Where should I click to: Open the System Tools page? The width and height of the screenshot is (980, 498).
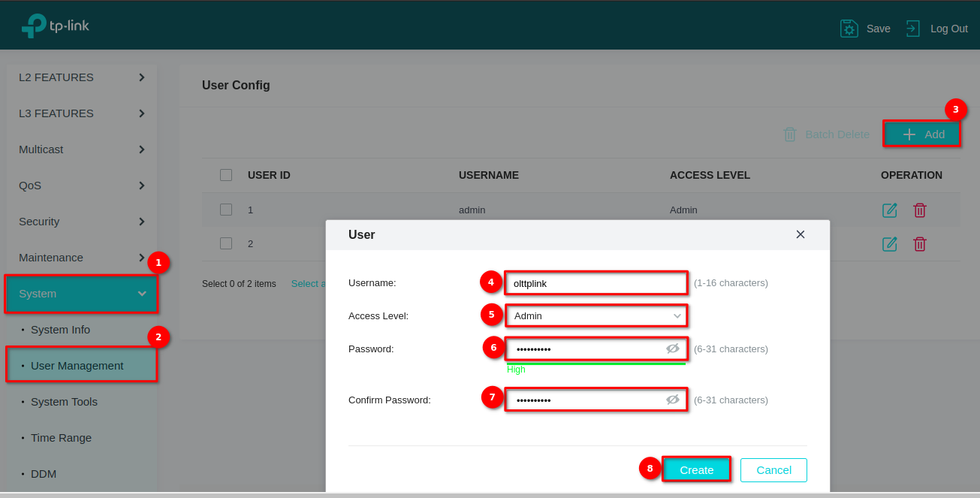[x=64, y=402]
